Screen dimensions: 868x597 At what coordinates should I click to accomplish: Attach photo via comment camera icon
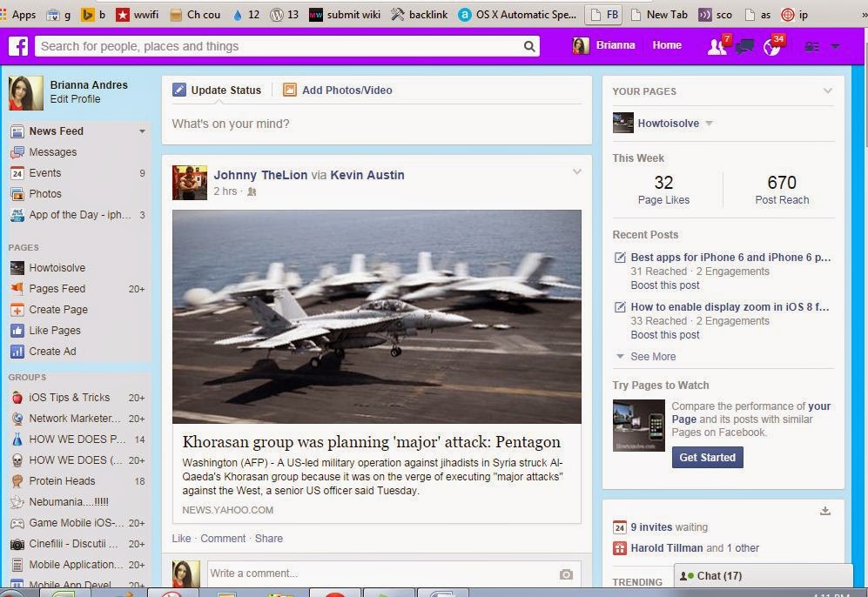click(566, 574)
